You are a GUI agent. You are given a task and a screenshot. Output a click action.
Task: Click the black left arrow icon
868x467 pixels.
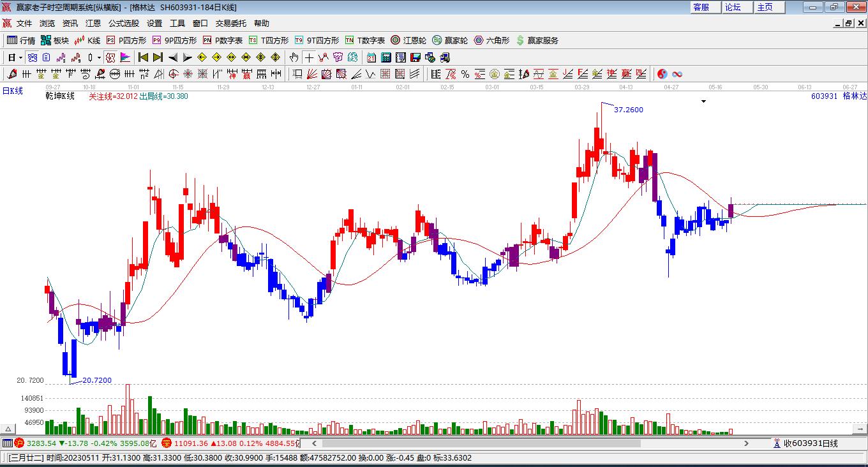coord(172,57)
